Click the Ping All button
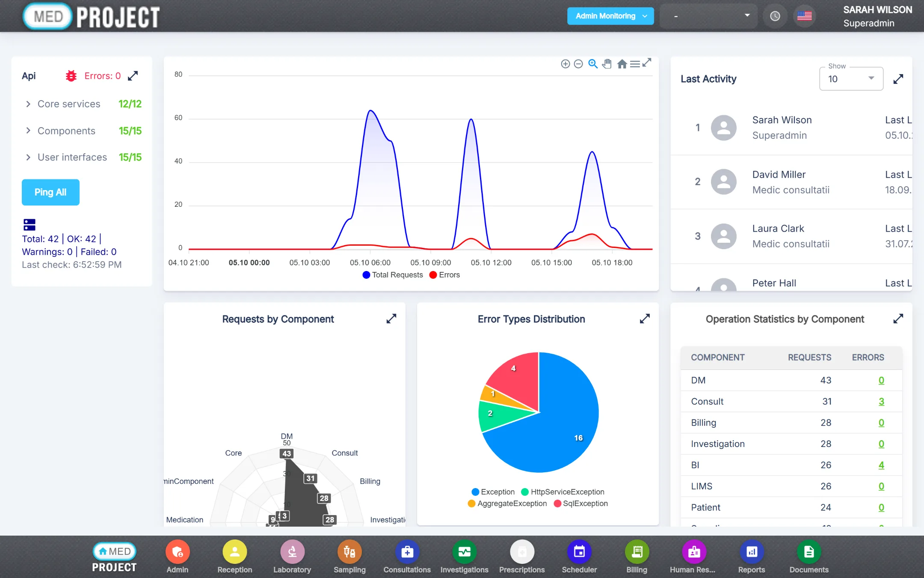924x578 pixels. tap(50, 192)
